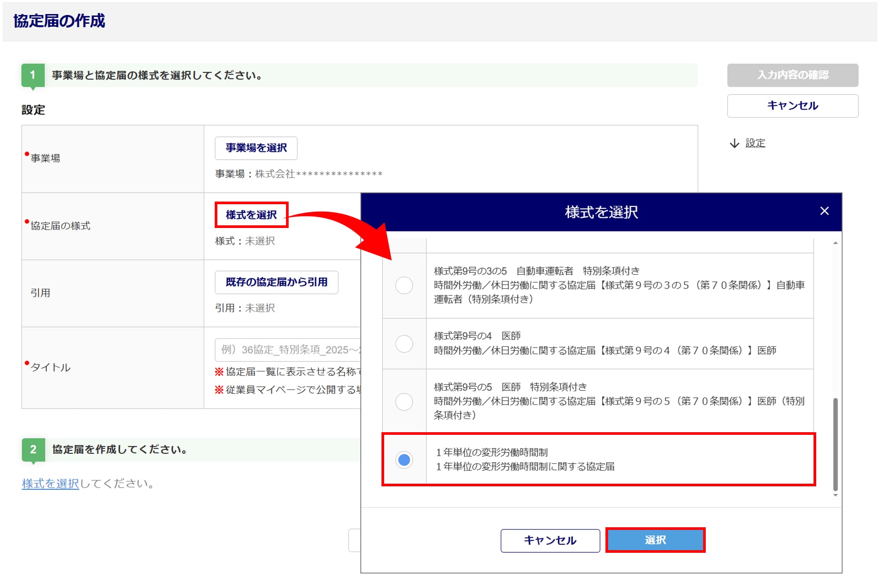880x588 pixels.
Task: Click the dialog list scrollbar thumb
Action: [835, 444]
